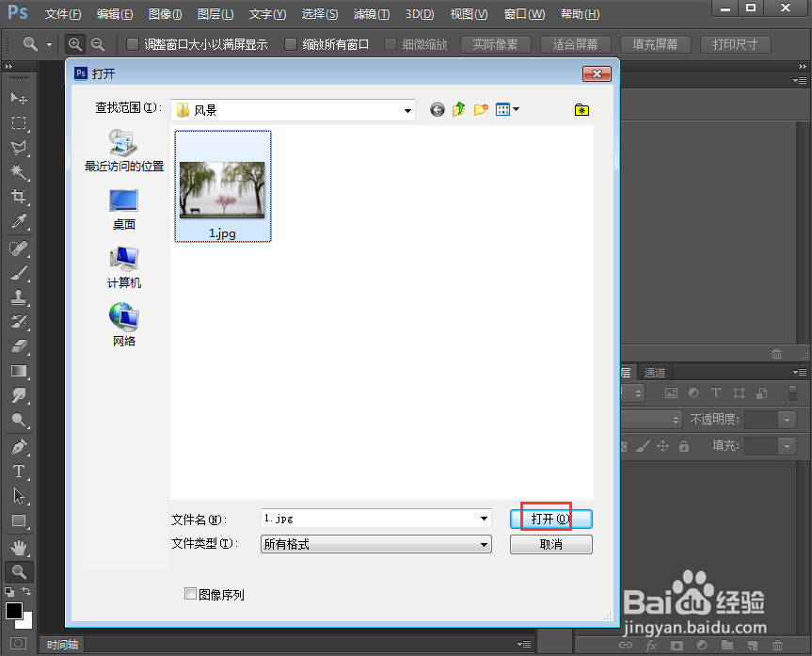The image size is (812, 656).
Task: Click the black foreground color swatch
Action: [x=13, y=611]
